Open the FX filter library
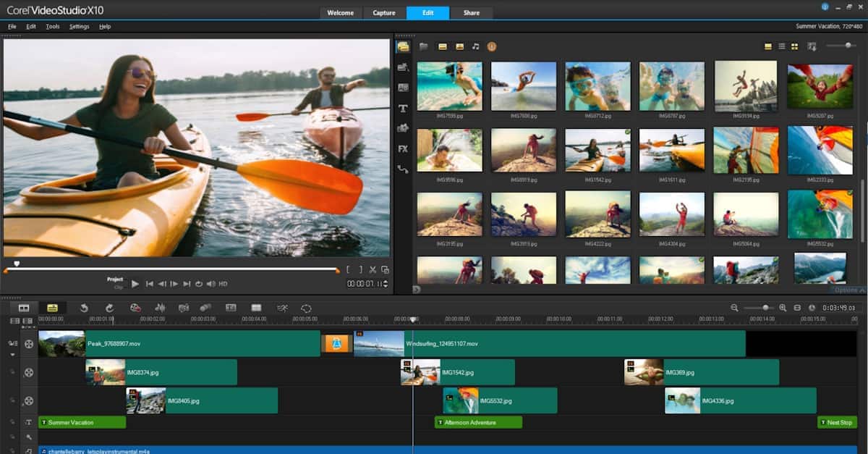Screen dimensions: 868x454 [x=403, y=148]
